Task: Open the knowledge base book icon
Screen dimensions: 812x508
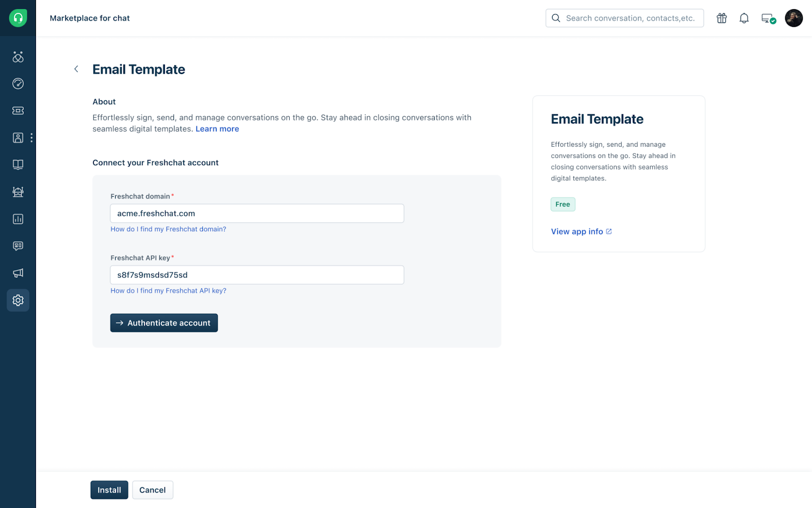Action: [18, 165]
